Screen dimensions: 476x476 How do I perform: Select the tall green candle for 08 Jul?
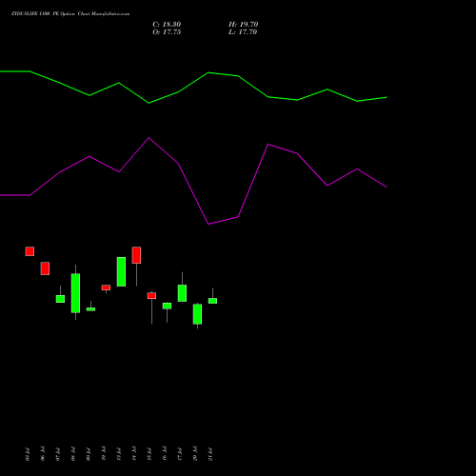coord(75,293)
